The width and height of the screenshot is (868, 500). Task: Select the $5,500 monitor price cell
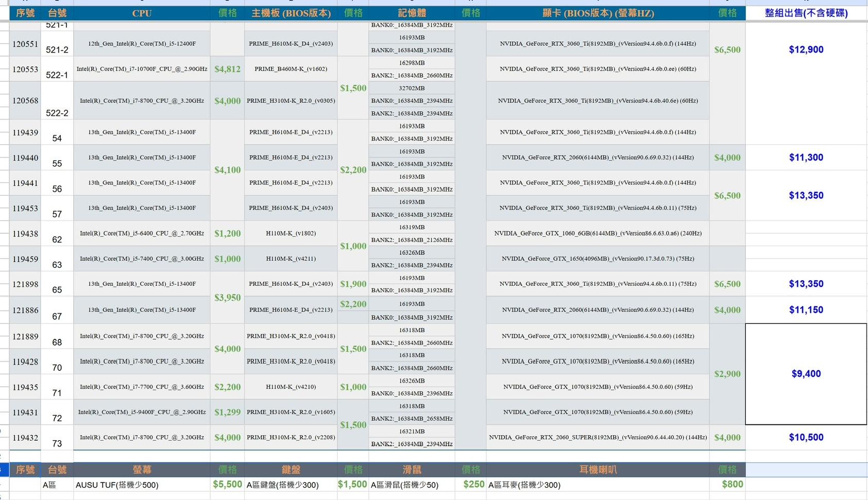(x=227, y=485)
